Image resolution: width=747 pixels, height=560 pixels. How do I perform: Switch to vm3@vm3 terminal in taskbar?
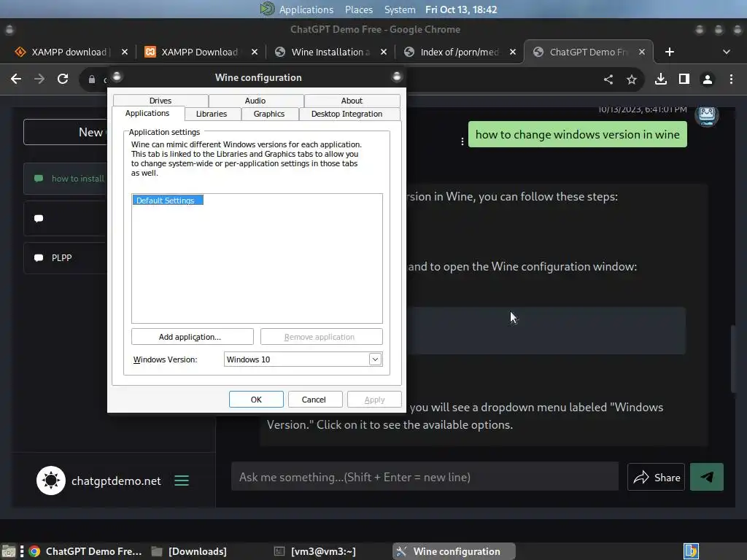click(315, 551)
